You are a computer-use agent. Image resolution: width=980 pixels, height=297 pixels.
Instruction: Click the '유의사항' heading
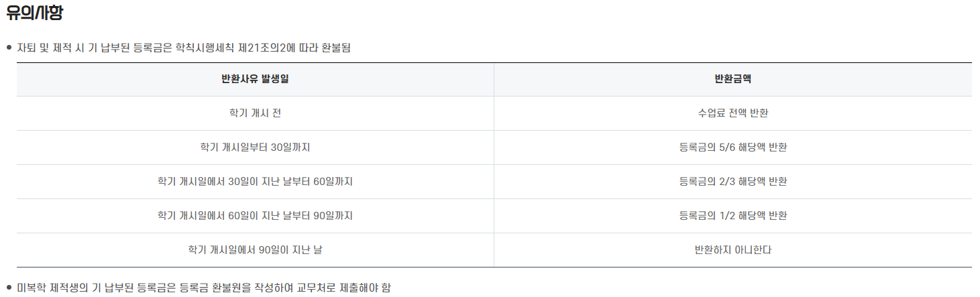tap(34, 13)
